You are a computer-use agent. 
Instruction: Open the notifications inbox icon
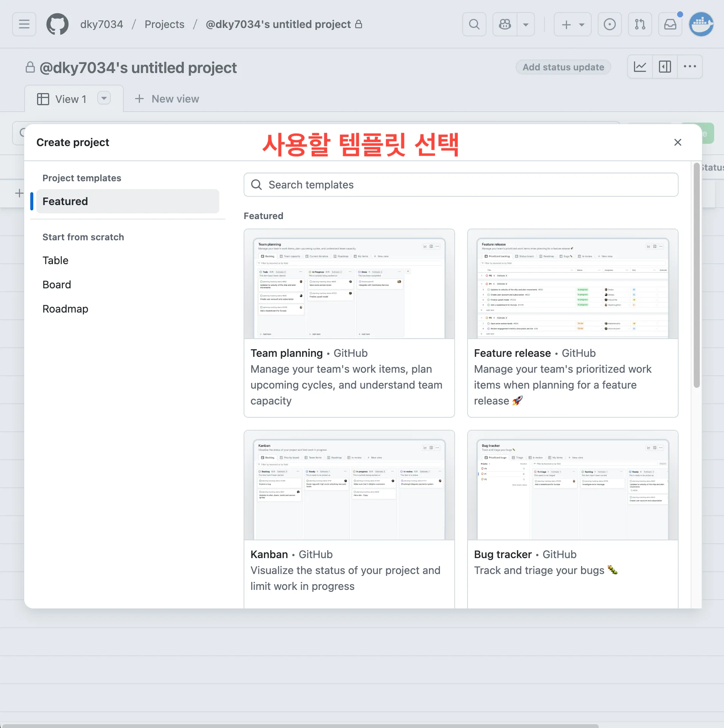[670, 24]
